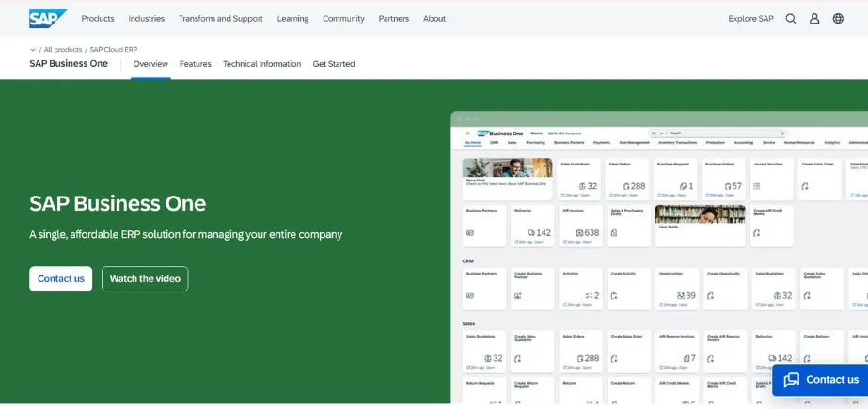Click the Watch the video button
Image resolution: width=868 pixels, height=409 pixels.
click(x=145, y=279)
